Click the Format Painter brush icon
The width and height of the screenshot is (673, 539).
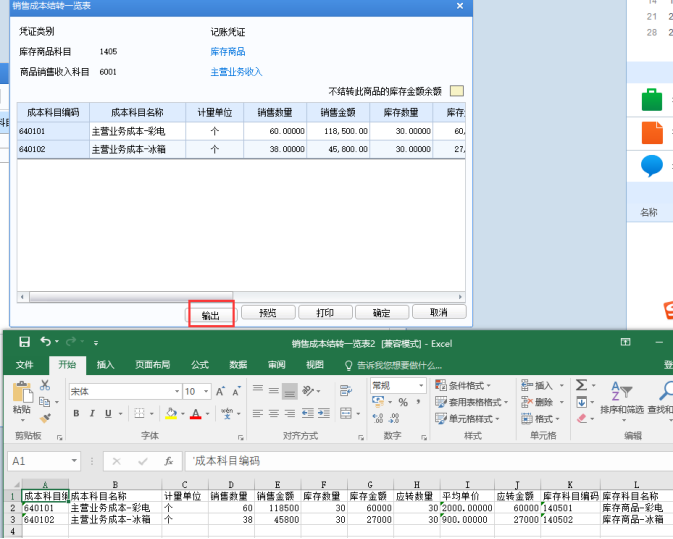coord(45,418)
